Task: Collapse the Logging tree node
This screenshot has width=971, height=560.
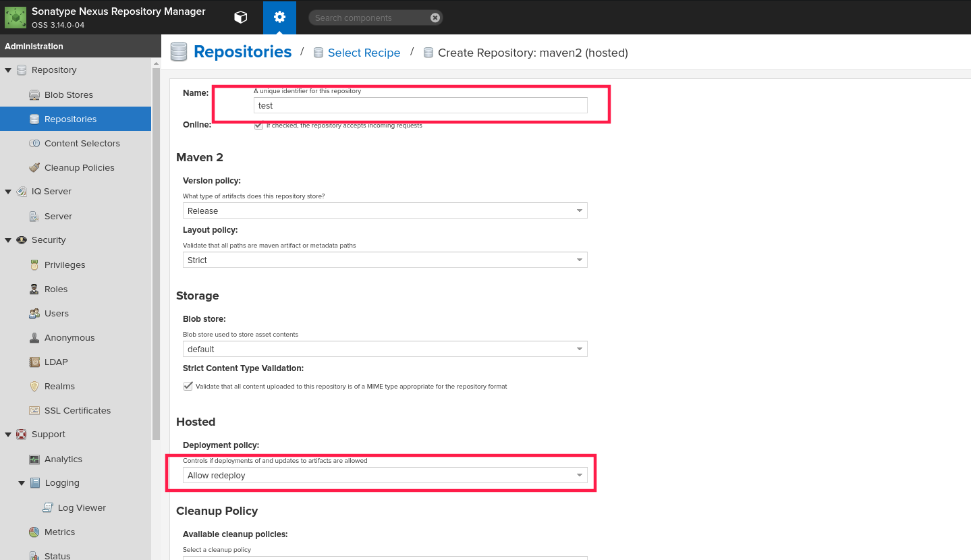Action: click(x=22, y=483)
